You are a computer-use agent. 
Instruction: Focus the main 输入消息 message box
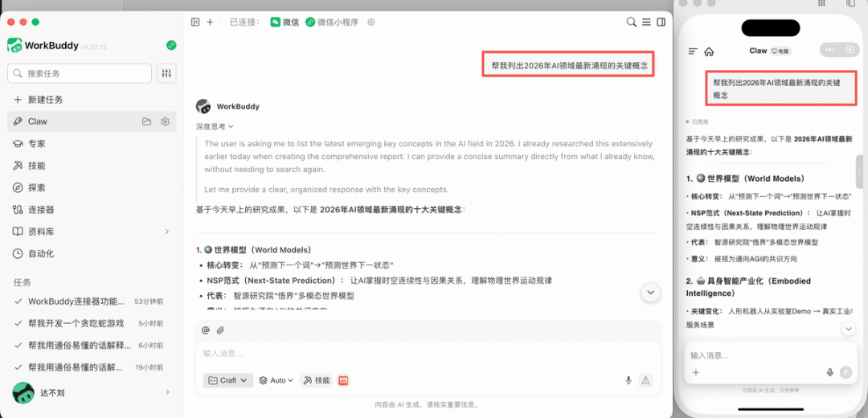click(428, 353)
